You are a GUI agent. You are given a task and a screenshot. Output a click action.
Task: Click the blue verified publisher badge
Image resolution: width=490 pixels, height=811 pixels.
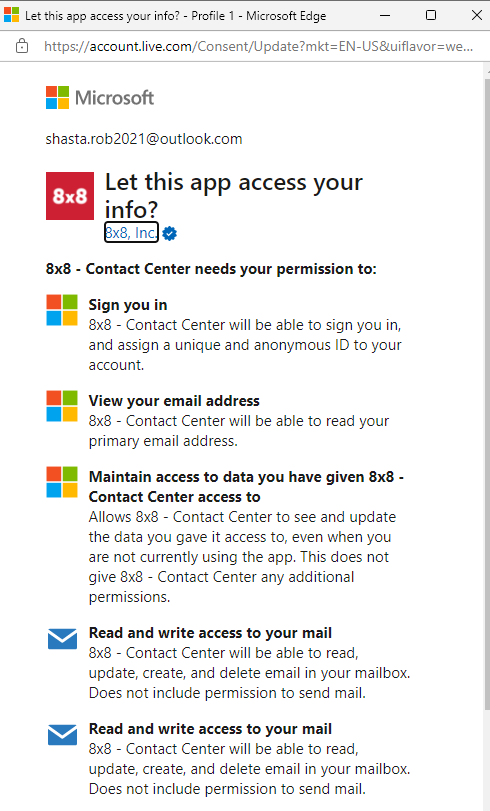pos(169,234)
